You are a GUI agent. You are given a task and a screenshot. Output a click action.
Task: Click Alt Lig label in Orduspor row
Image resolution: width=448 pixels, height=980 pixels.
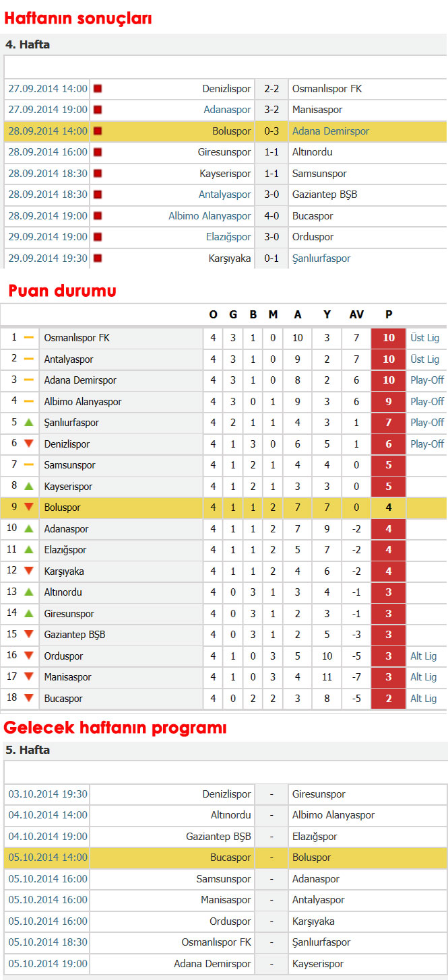pos(424,656)
